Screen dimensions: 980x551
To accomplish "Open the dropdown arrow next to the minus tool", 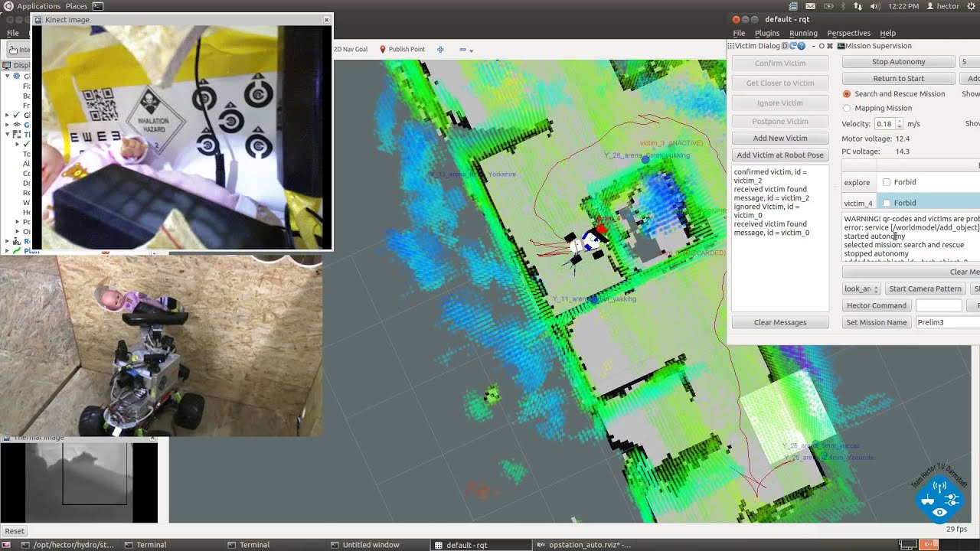I will click(471, 50).
